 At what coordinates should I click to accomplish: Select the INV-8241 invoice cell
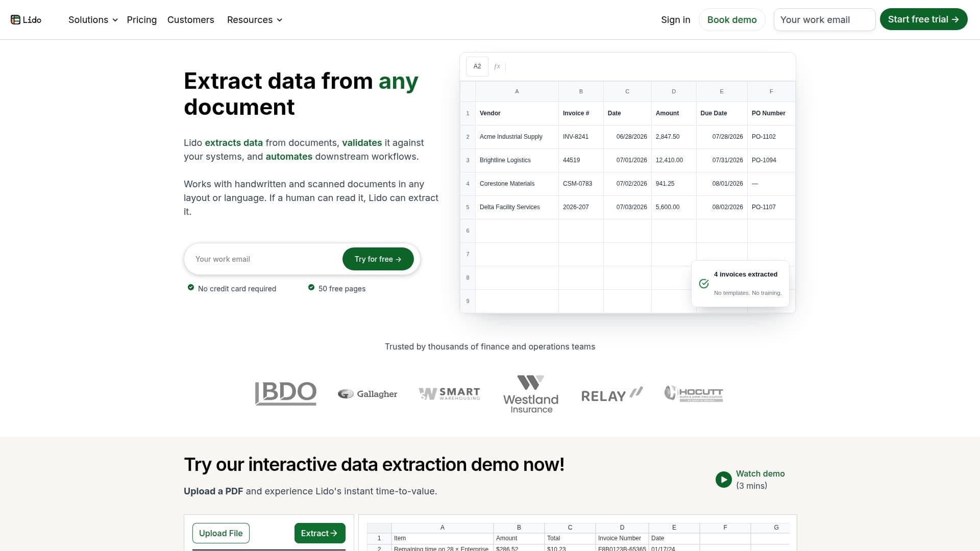[581, 137]
